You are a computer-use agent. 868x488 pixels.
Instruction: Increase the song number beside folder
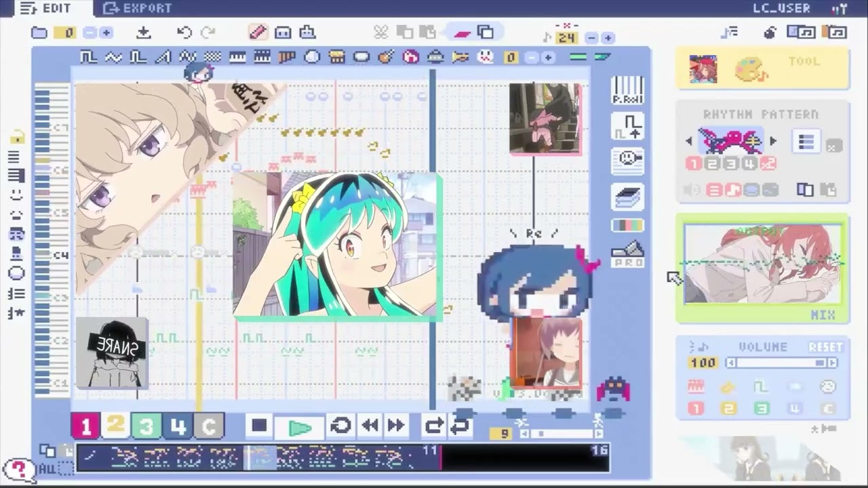coord(105,33)
